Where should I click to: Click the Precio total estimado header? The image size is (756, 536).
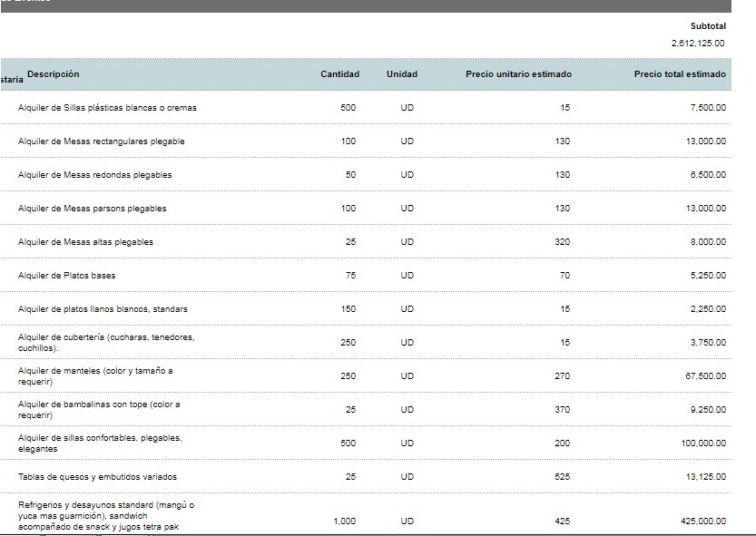click(679, 74)
